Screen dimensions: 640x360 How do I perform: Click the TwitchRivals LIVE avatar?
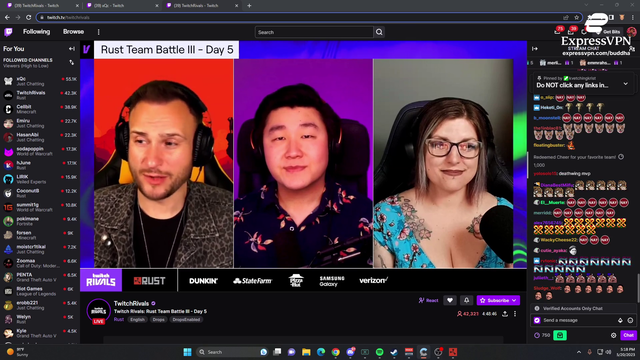click(98, 311)
